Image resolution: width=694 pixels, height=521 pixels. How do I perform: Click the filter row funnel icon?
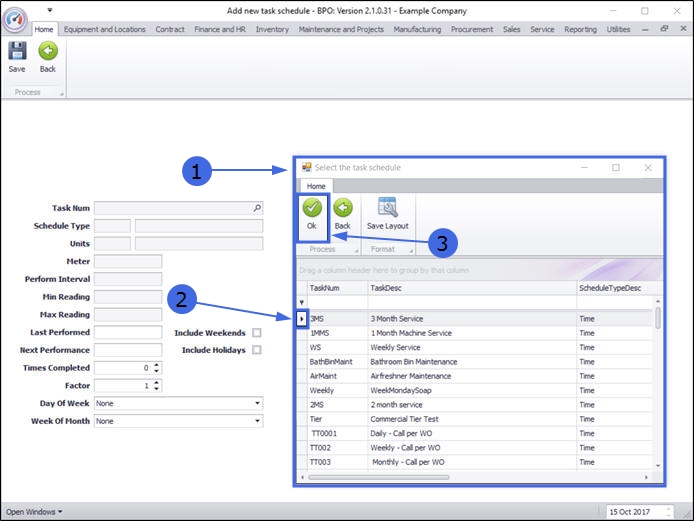click(x=302, y=303)
